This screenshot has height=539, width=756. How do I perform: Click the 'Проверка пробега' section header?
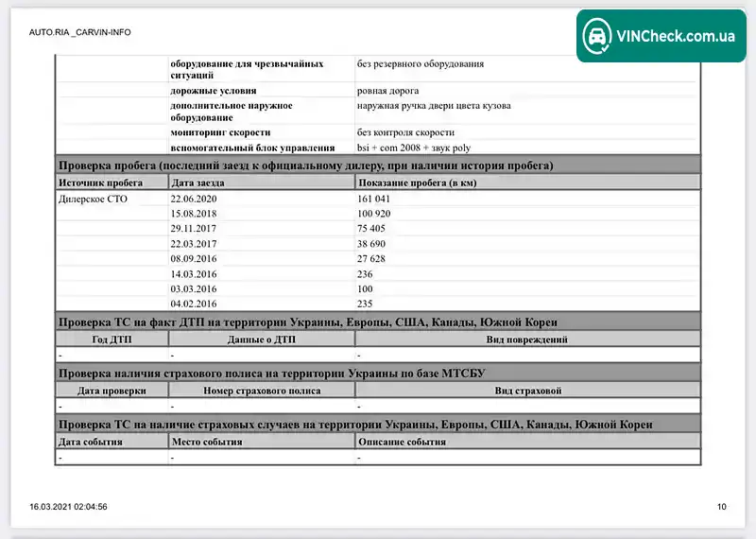point(378,165)
